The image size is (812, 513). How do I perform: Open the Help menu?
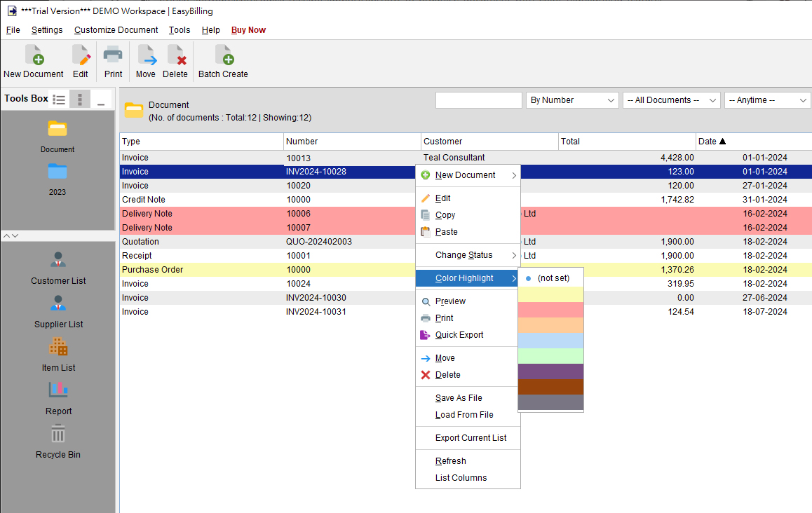tap(211, 30)
